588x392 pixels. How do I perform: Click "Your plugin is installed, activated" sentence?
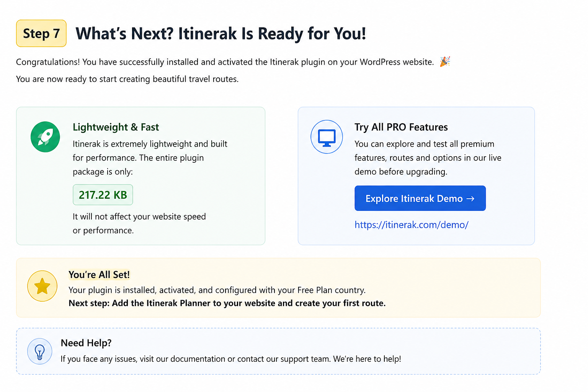coord(217,290)
